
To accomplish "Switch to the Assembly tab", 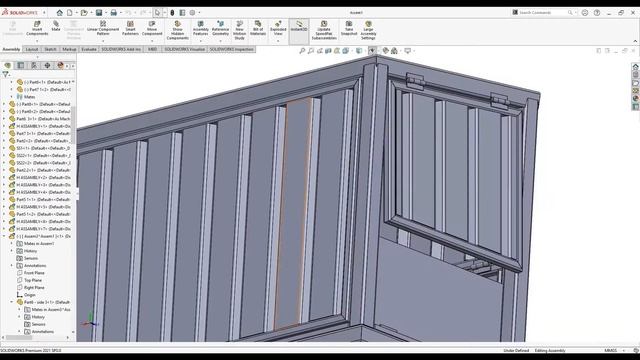I will click(11, 49).
